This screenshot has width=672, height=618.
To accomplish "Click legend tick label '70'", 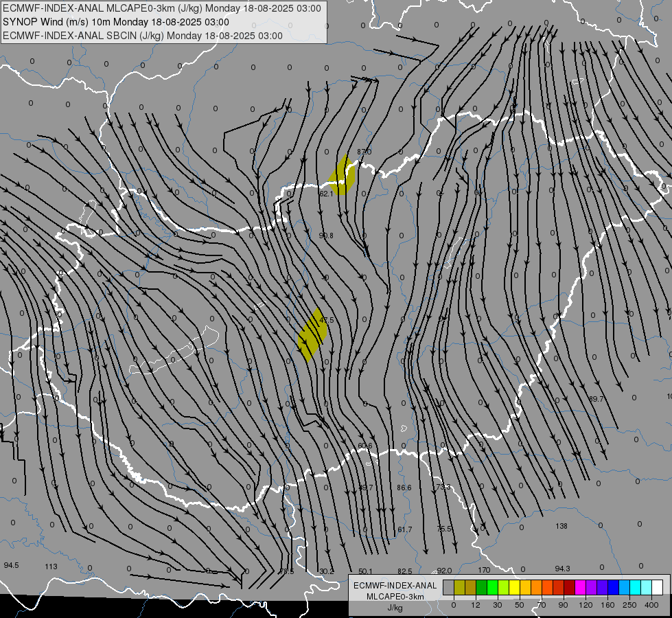I will [542, 605].
